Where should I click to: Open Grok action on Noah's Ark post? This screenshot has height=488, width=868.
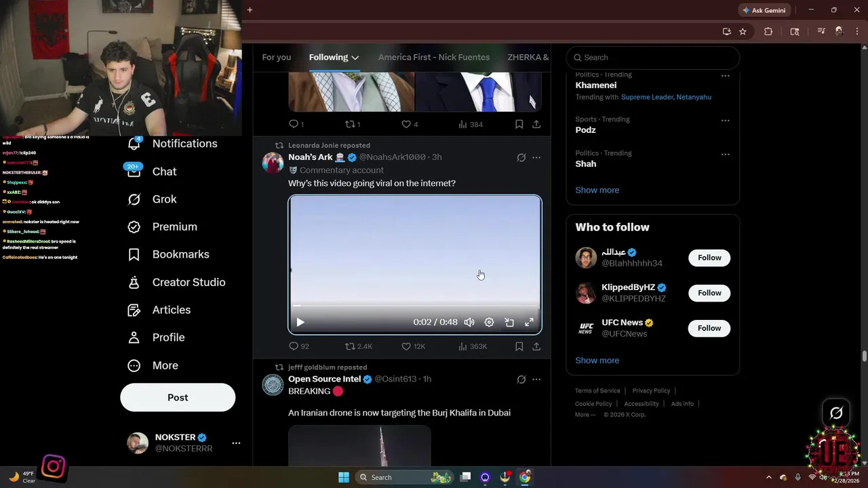pos(521,157)
